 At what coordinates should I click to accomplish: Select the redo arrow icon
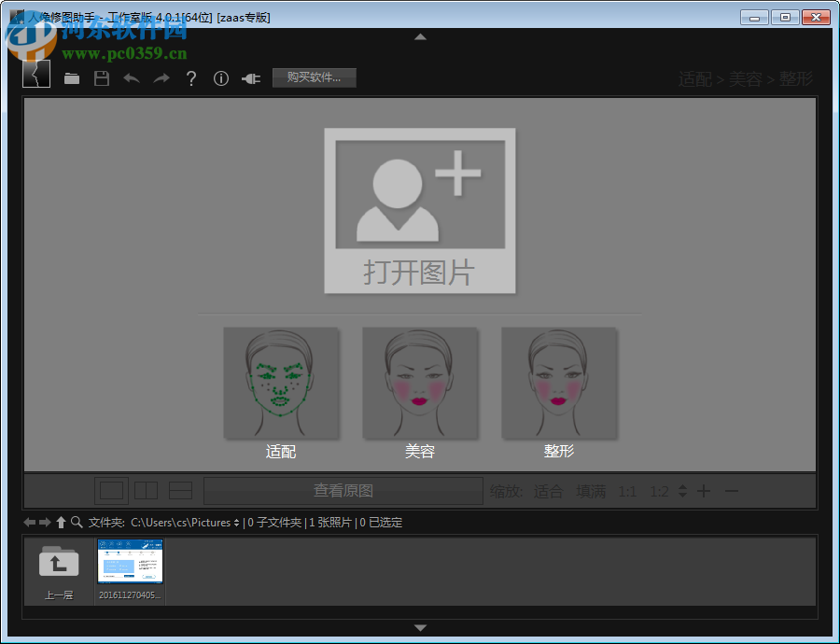click(x=161, y=78)
